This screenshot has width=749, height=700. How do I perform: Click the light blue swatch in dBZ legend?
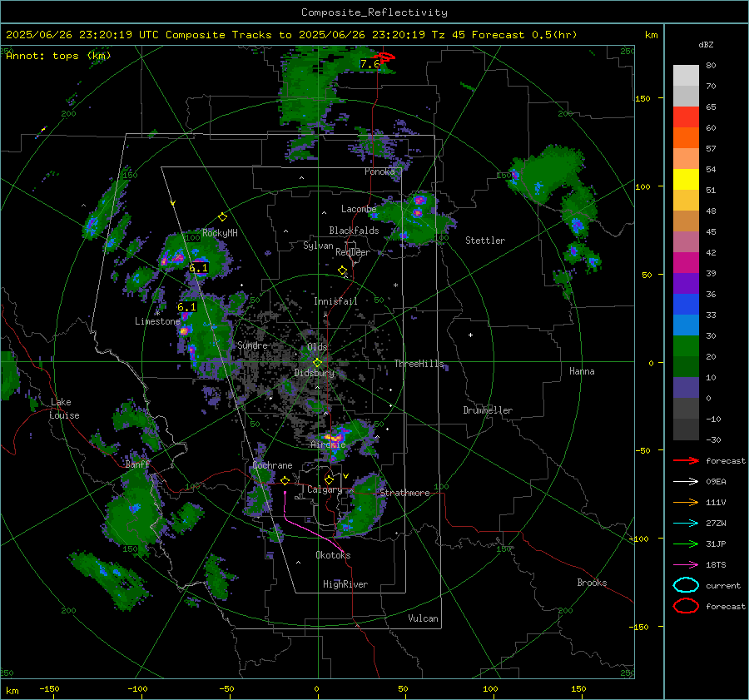click(686, 325)
